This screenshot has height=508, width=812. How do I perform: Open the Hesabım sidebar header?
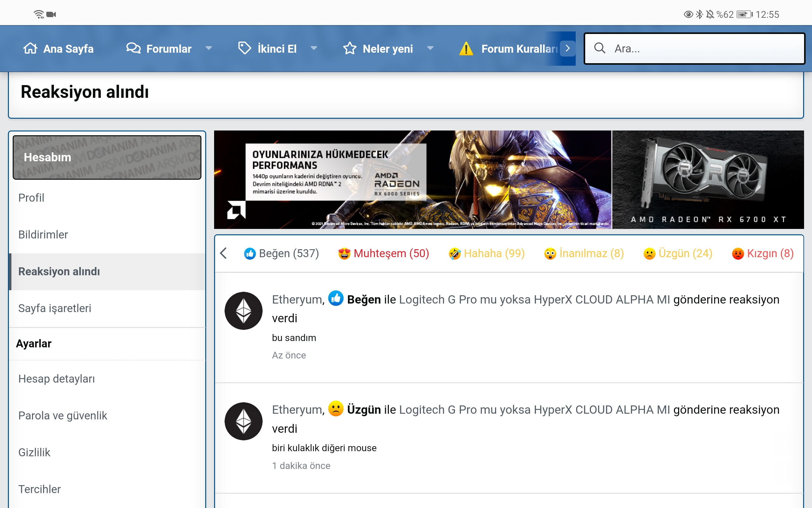pyautogui.click(x=107, y=157)
